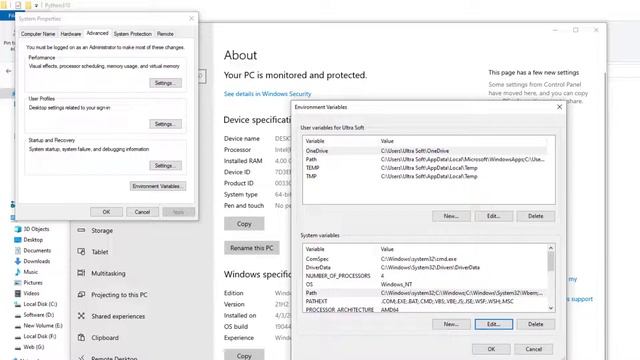Image resolution: width=640 pixels, height=360 pixels.
Task: Click system variables list scrollbar thumb
Action: [551, 261]
